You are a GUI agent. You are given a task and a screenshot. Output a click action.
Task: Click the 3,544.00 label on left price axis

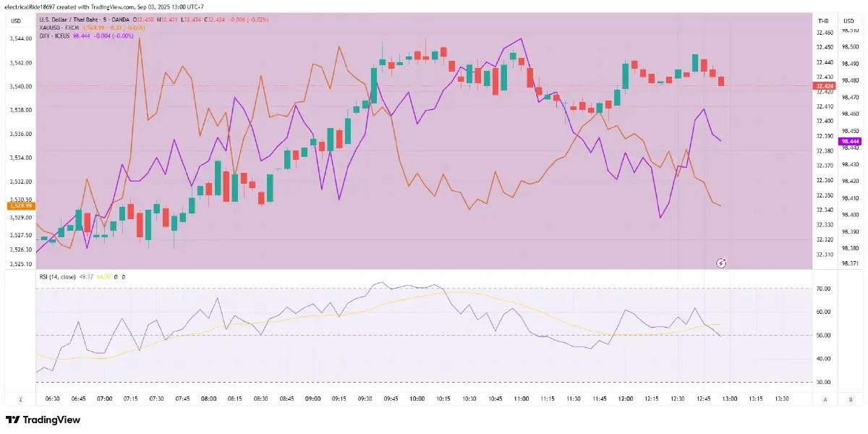[x=21, y=39]
